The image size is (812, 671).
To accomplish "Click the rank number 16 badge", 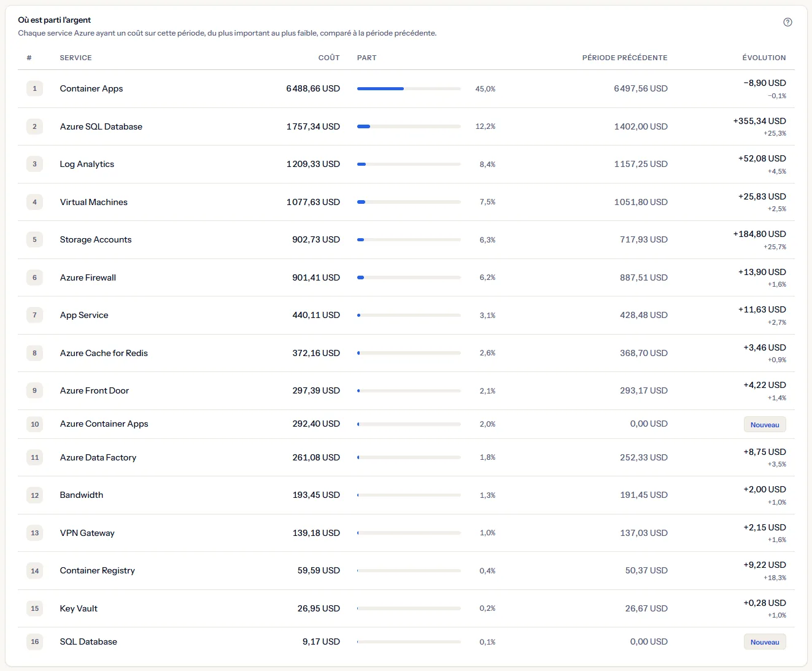I will pos(35,642).
